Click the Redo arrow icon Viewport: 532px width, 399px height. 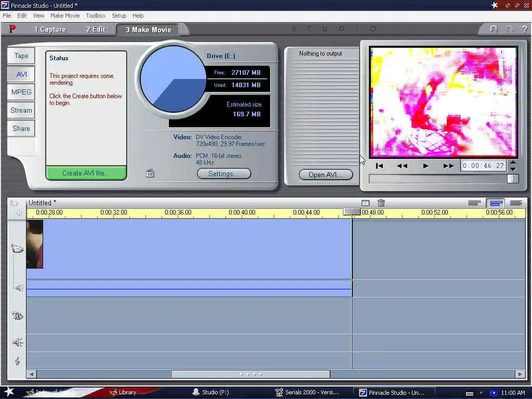coord(509,29)
